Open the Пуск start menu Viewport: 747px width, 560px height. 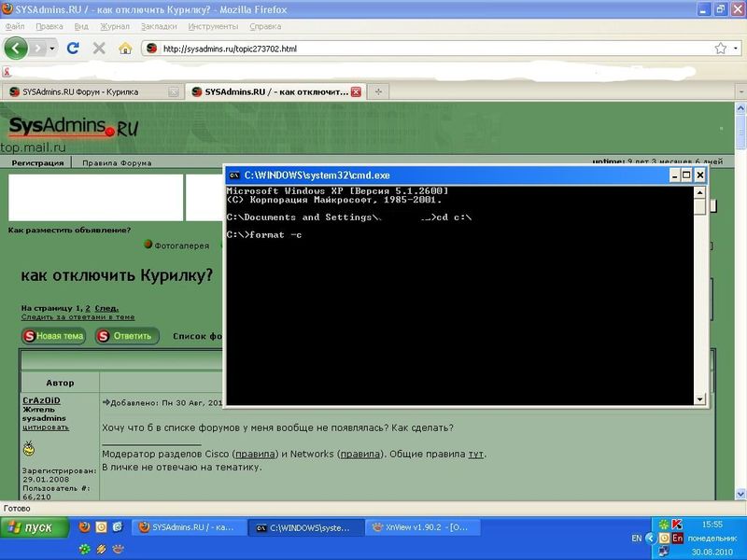[35, 527]
